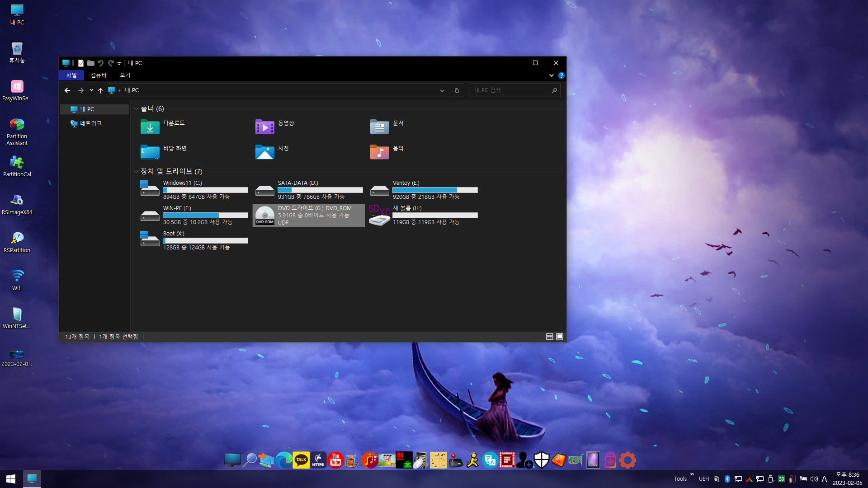Viewport: 868px width, 488px height.
Task: Open the 음악 music folder
Action: pyautogui.click(x=387, y=152)
